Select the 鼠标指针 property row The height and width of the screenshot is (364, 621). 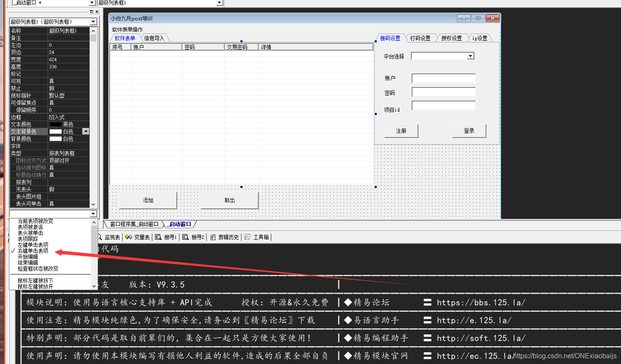coord(50,95)
